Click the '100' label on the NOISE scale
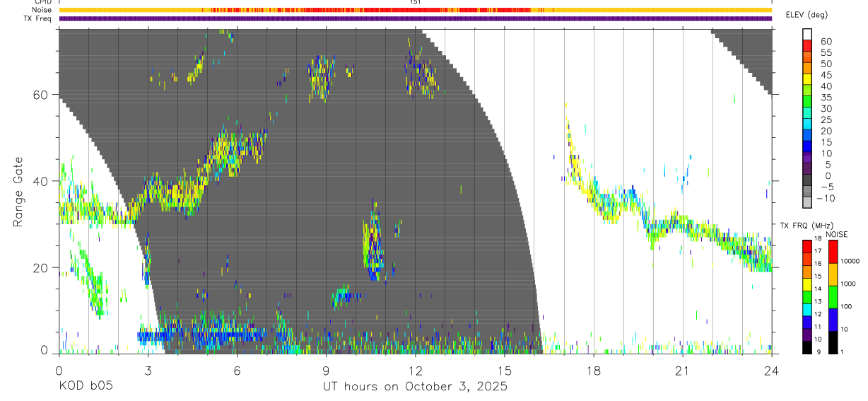The height and width of the screenshot is (401, 868). click(846, 306)
